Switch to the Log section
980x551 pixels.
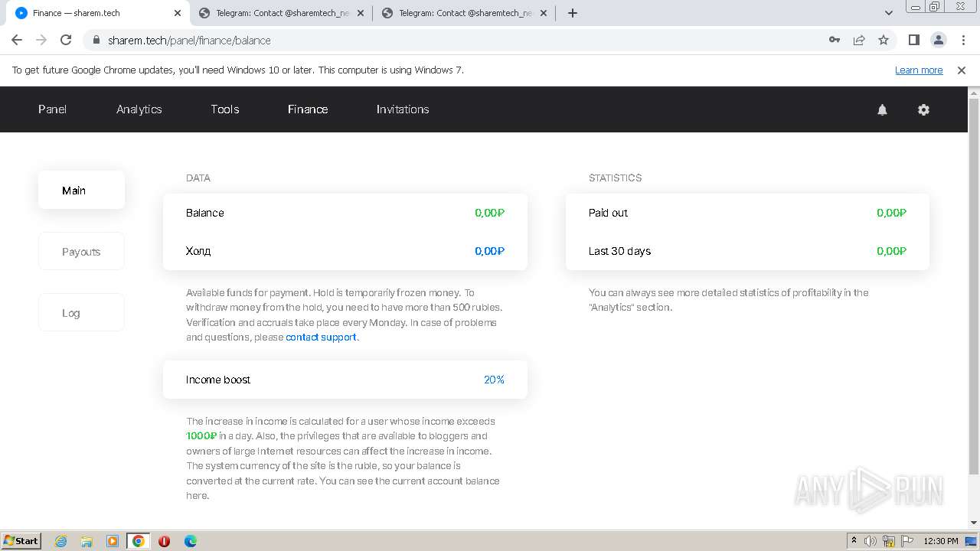(71, 313)
